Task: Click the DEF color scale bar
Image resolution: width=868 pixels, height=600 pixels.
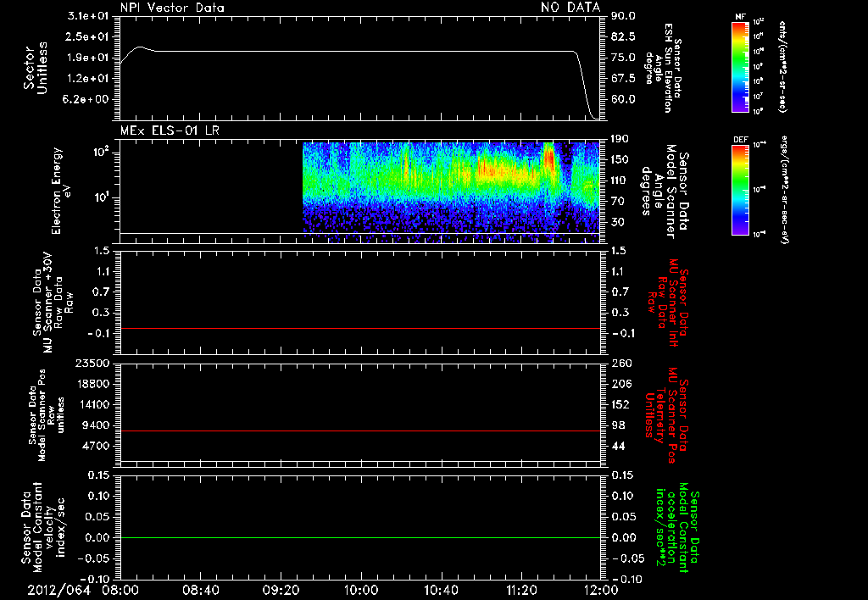Action: pos(740,190)
